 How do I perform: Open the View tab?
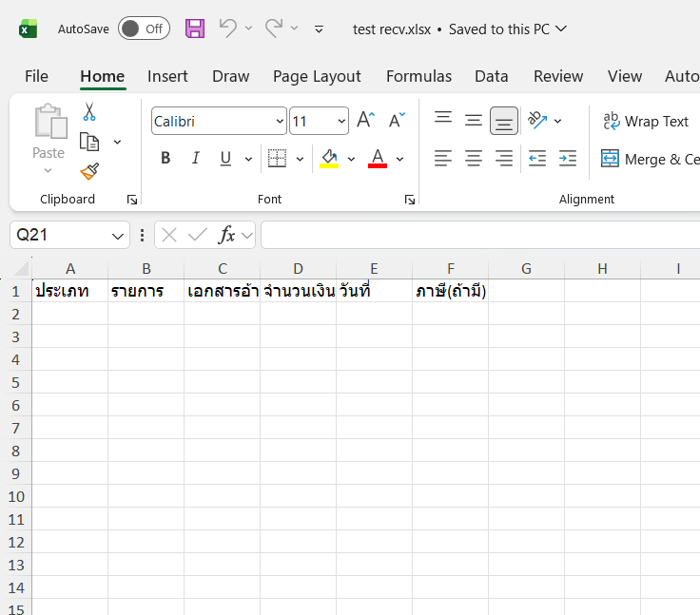(625, 76)
